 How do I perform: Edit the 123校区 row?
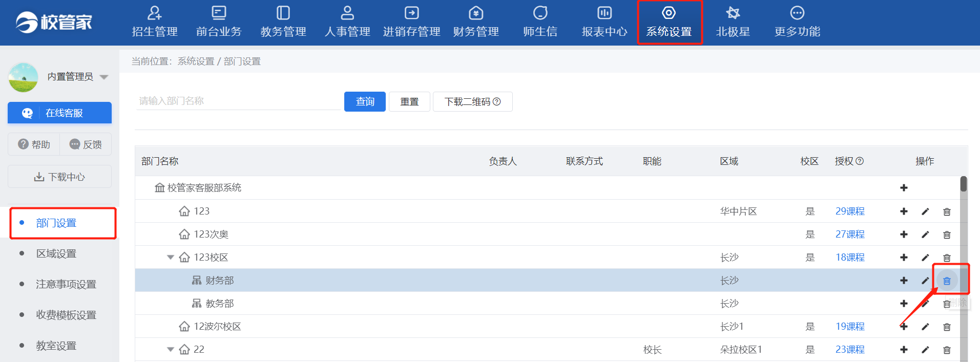[x=925, y=258]
